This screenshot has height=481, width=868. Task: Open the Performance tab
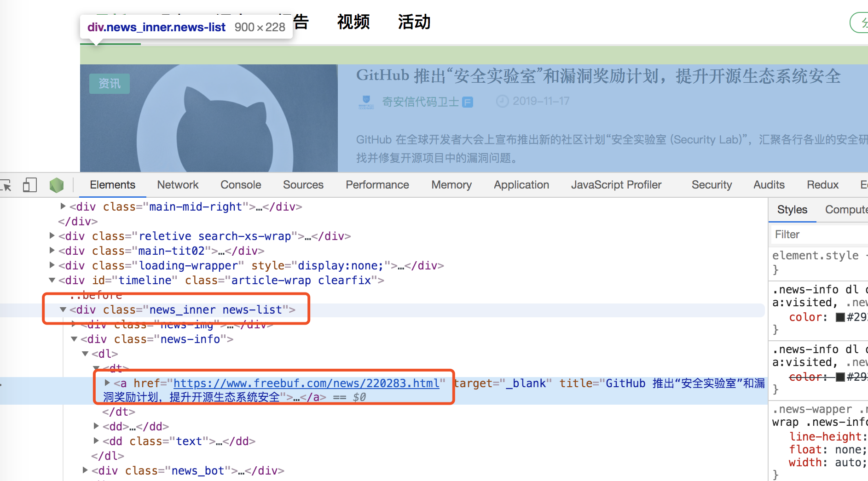click(x=377, y=185)
